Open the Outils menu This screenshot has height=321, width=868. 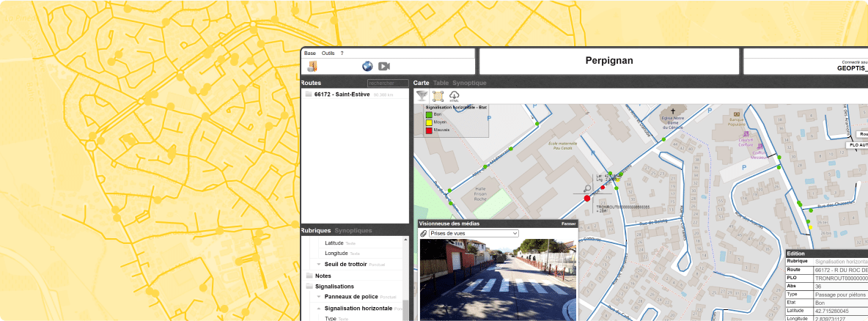[328, 53]
